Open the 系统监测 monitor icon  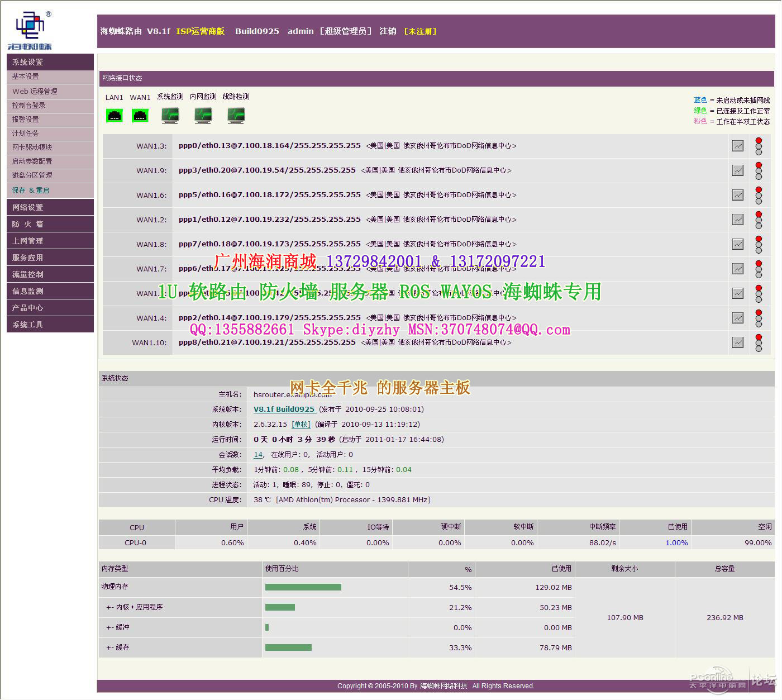tap(170, 116)
